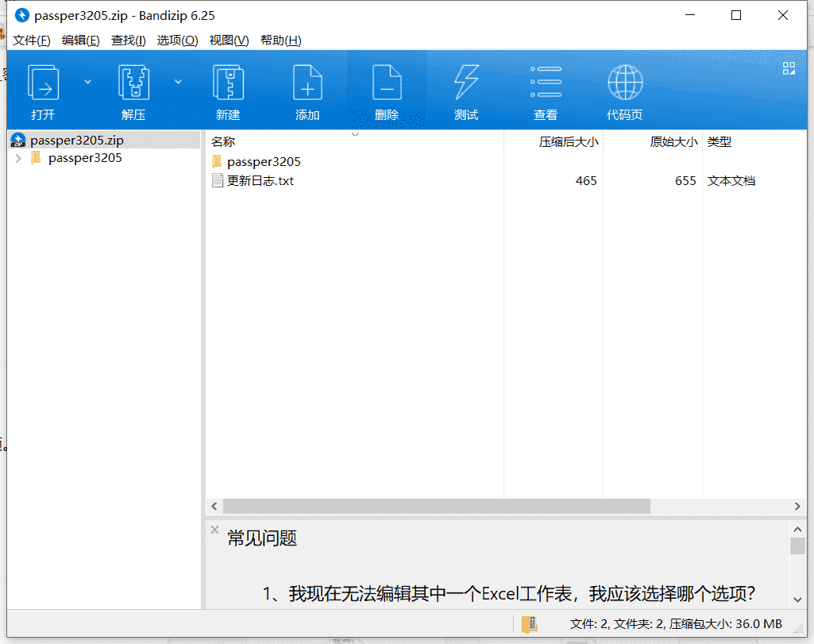Click the 添加 (Add) file icon
814x644 pixels.
(307, 83)
